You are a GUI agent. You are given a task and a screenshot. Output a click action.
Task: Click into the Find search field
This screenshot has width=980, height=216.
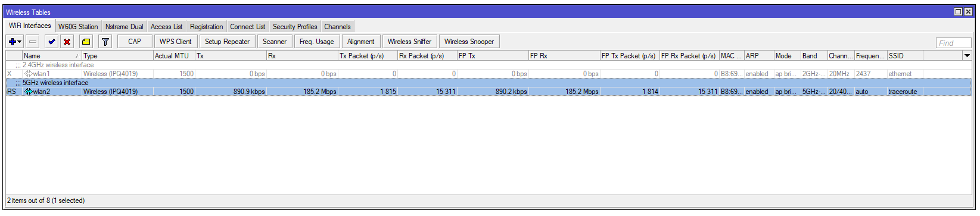click(953, 43)
